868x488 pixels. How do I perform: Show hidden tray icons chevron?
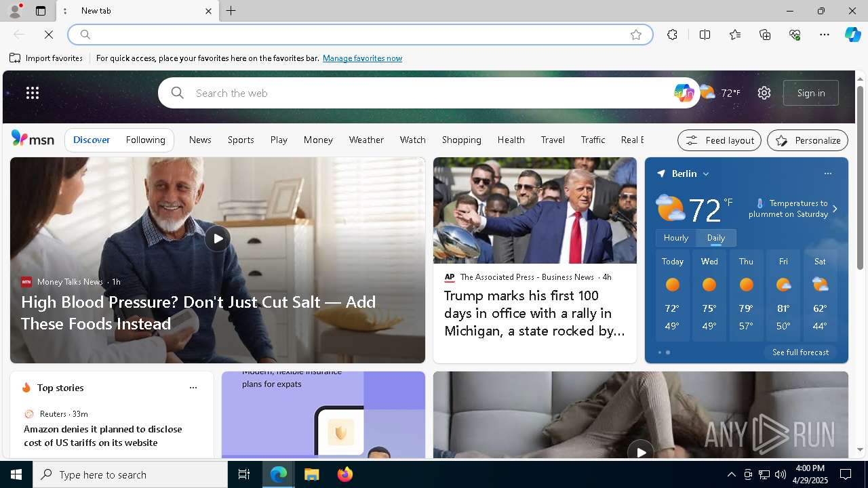[731, 474]
